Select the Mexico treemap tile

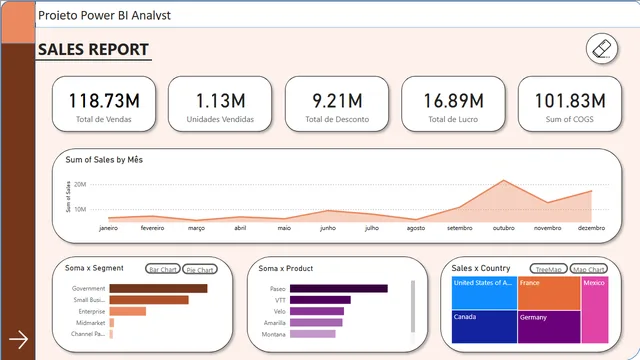[x=595, y=309]
